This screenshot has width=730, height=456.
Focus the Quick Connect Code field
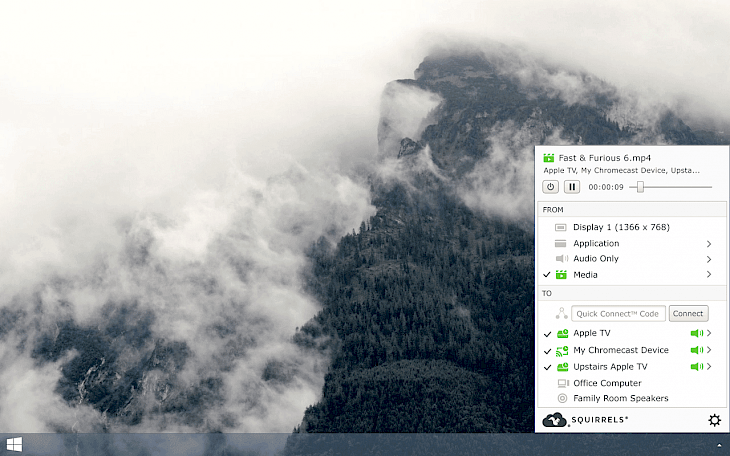tap(618, 313)
